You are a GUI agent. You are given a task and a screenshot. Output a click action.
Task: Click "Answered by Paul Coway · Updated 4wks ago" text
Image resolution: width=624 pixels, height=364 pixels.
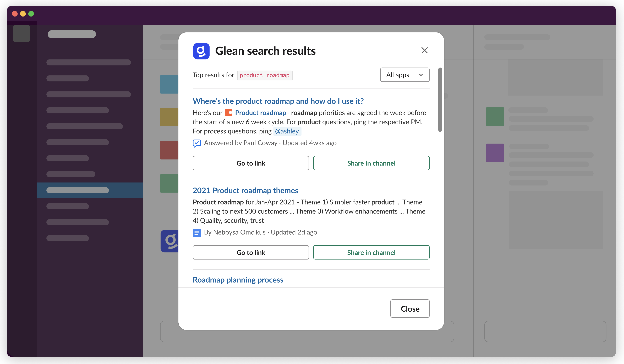(270, 143)
